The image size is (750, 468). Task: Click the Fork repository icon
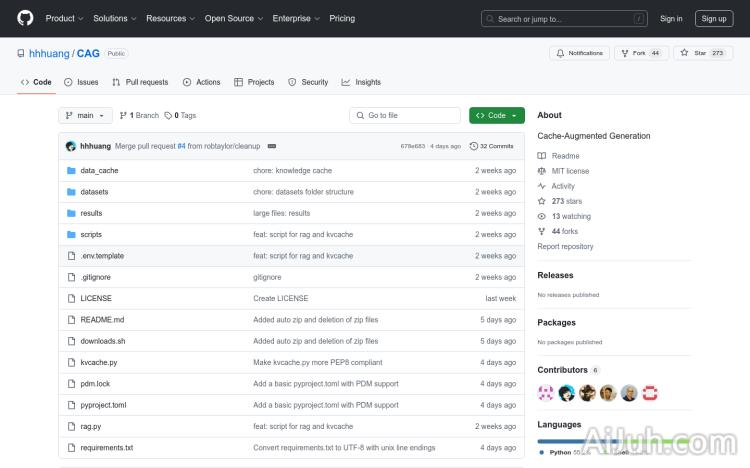[624, 53]
